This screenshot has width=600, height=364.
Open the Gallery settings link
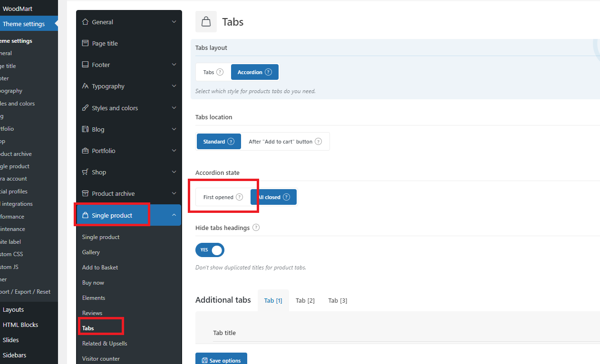click(91, 252)
